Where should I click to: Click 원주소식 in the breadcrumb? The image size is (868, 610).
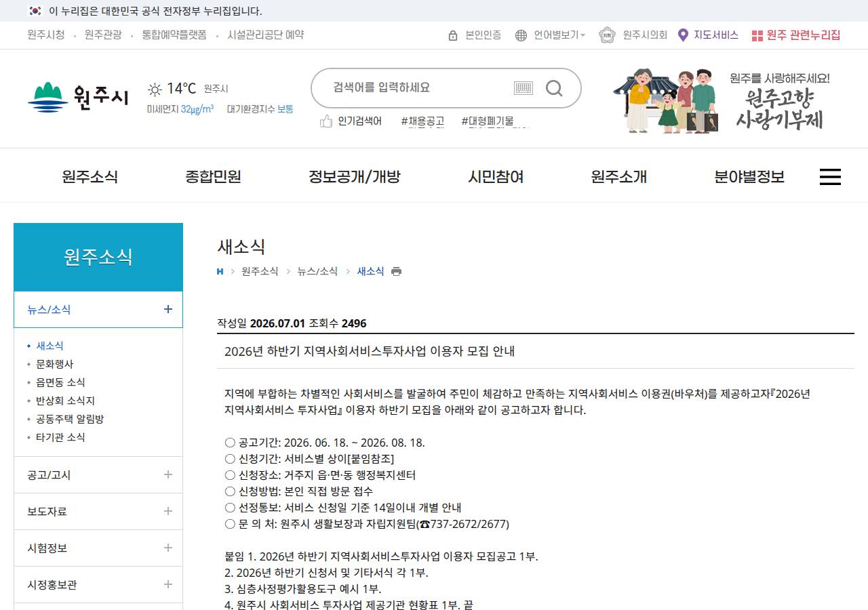pyautogui.click(x=260, y=271)
